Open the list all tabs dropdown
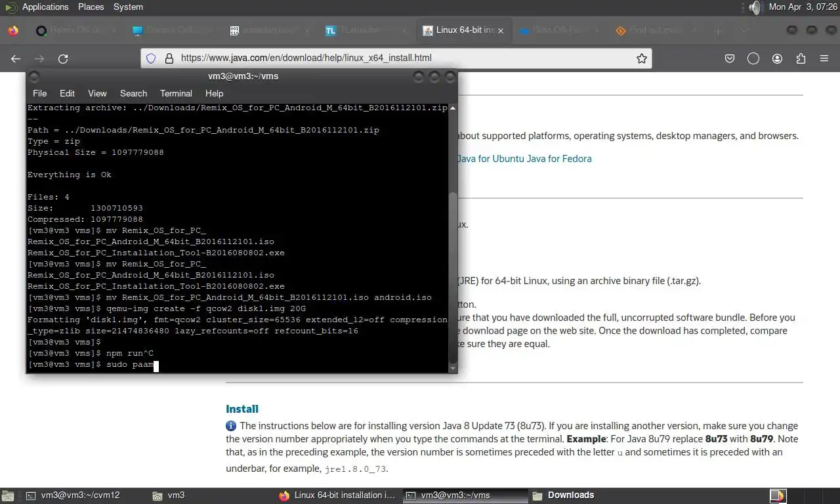Image resolution: width=840 pixels, height=504 pixels. (744, 31)
